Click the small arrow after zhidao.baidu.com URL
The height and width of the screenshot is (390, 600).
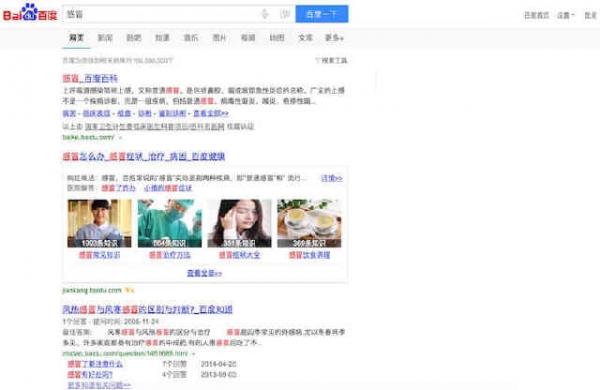click(x=193, y=353)
